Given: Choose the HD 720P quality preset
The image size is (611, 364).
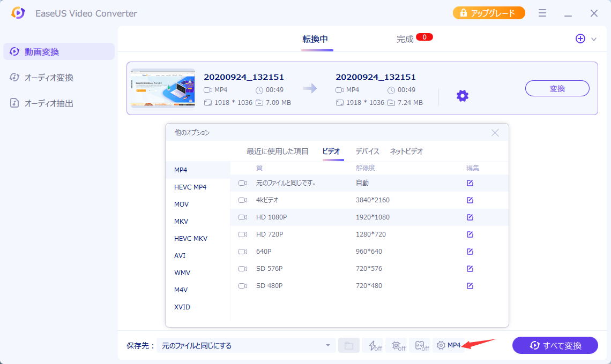Looking at the screenshot, I should coord(369,234).
